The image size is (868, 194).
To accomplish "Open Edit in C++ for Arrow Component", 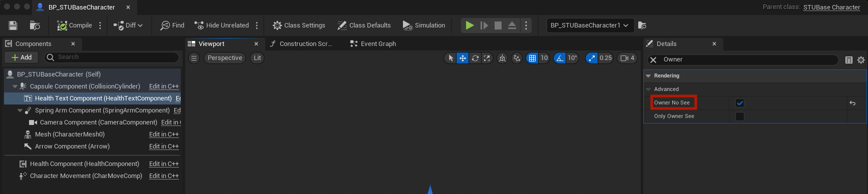I will (x=164, y=146).
